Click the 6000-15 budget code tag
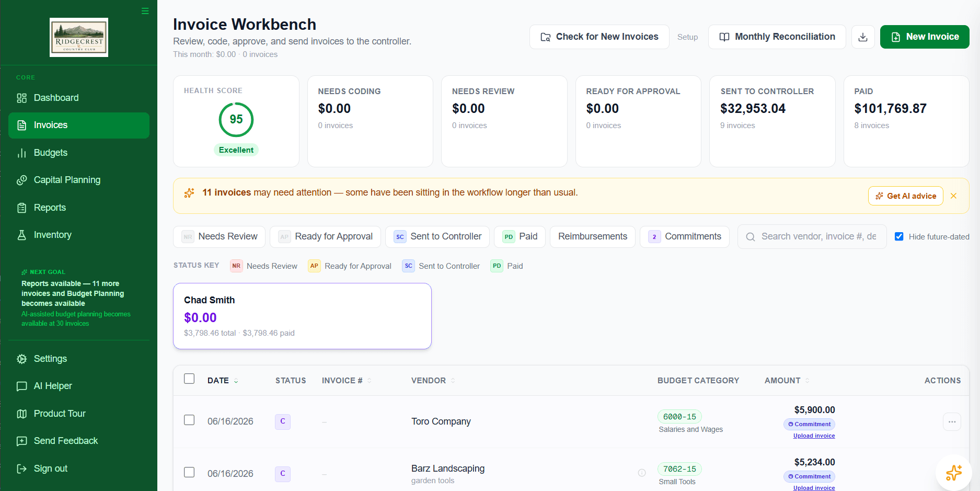 point(679,417)
